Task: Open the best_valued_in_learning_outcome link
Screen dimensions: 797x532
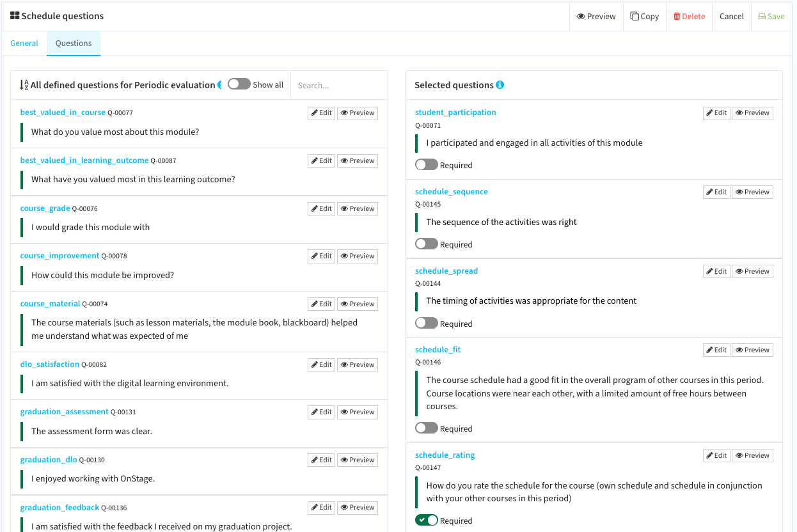Action: coord(84,160)
